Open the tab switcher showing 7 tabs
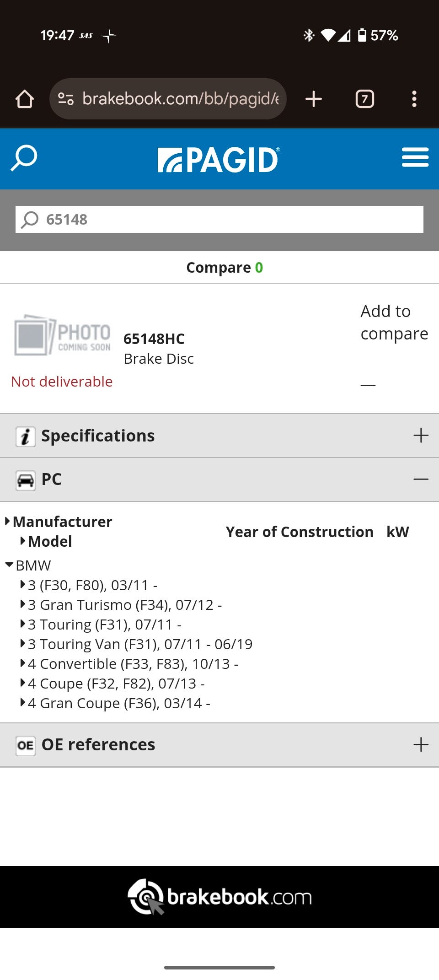The height and width of the screenshot is (980, 439). [x=364, y=99]
